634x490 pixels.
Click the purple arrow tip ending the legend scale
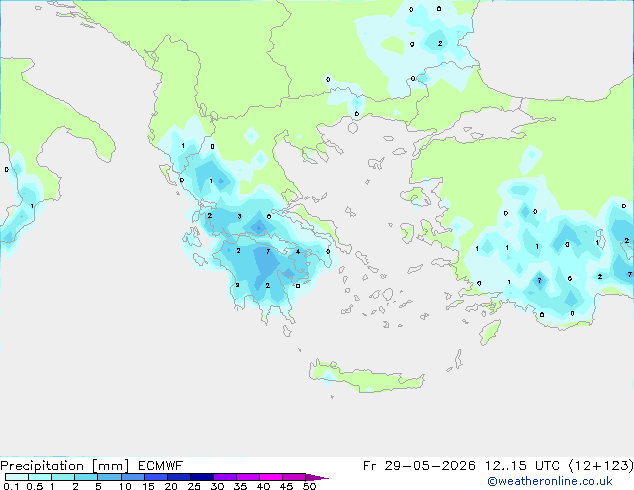coord(317,477)
